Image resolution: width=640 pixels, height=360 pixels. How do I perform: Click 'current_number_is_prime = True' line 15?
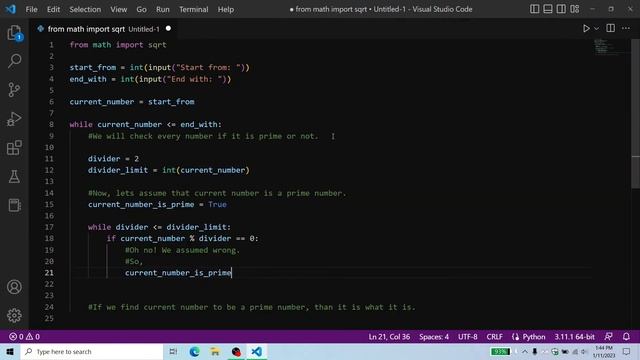point(157,204)
